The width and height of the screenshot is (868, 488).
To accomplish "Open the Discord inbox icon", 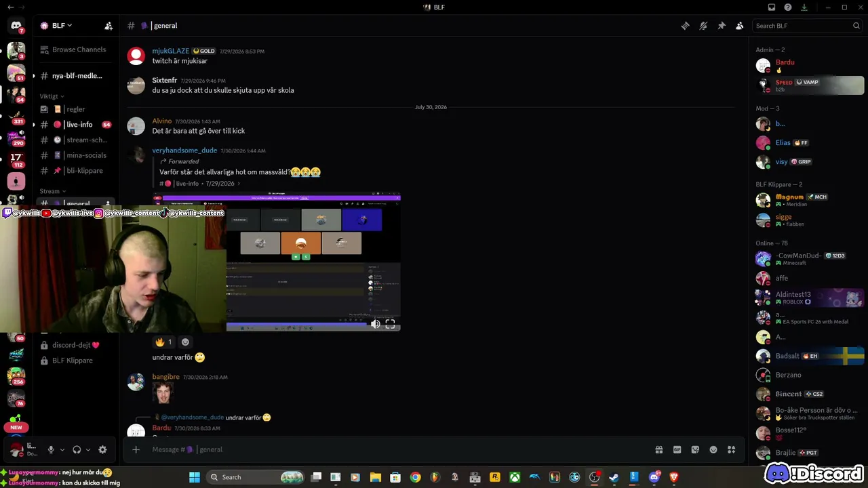I will click(x=772, y=7).
